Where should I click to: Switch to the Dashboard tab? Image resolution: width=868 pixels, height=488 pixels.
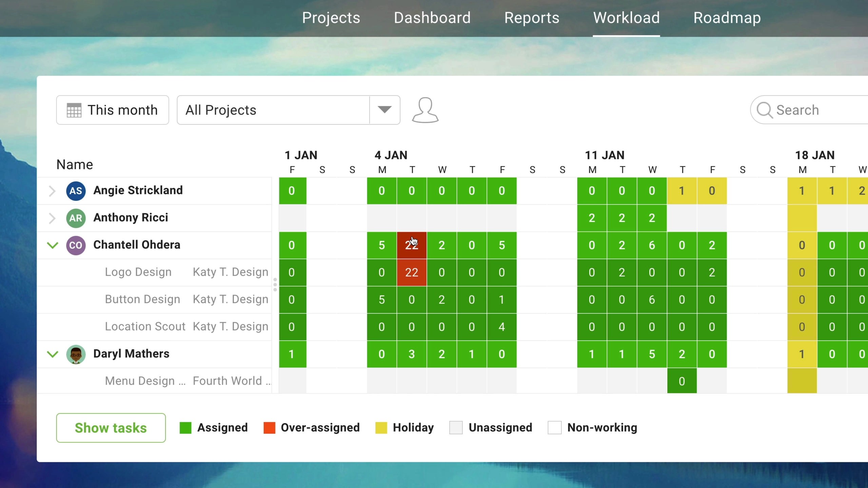[x=432, y=18]
